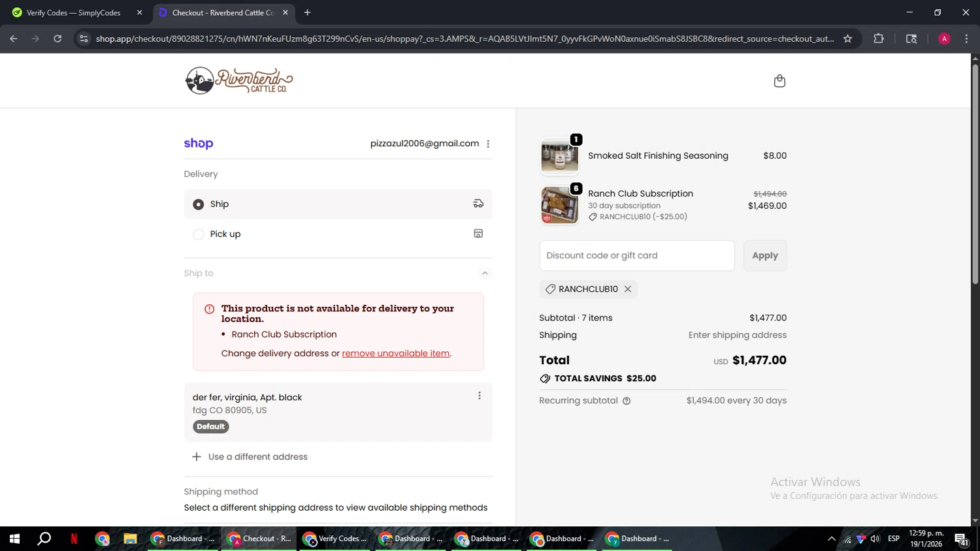Open account options menu next to email
This screenshot has height=551, width=980.
pyautogui.click(x=488, y=144)
